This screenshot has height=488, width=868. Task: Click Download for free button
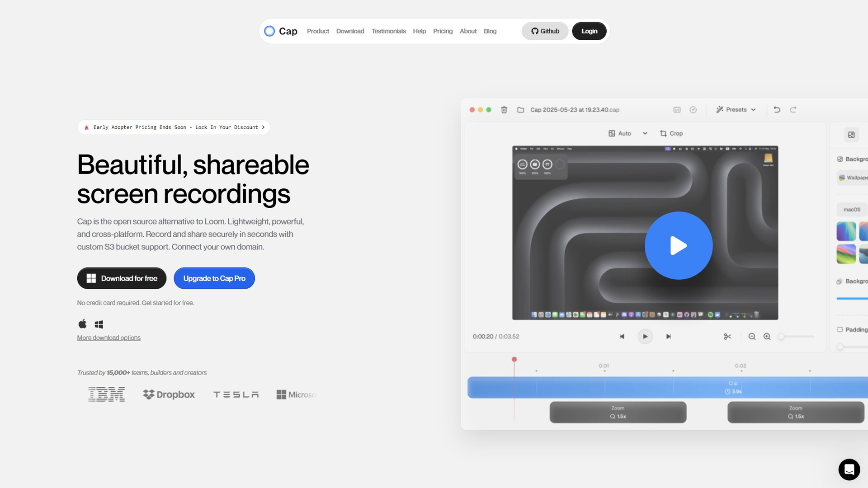122,278
